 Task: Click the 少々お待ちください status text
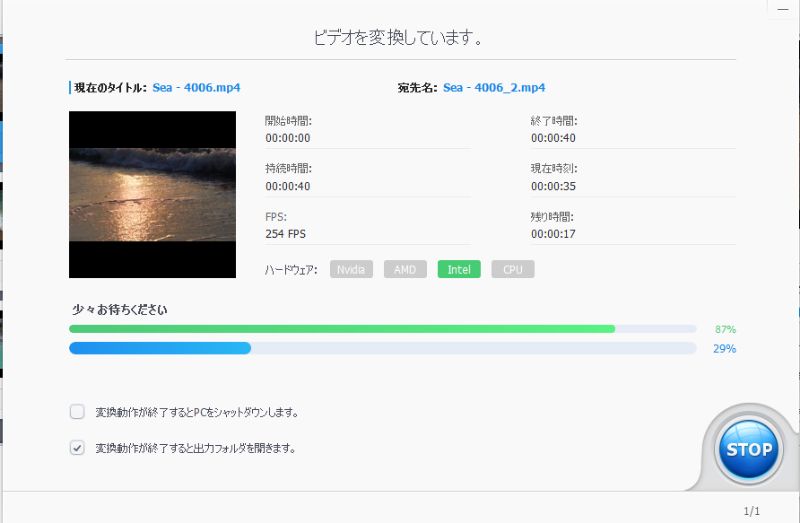[x=120, y=309]
